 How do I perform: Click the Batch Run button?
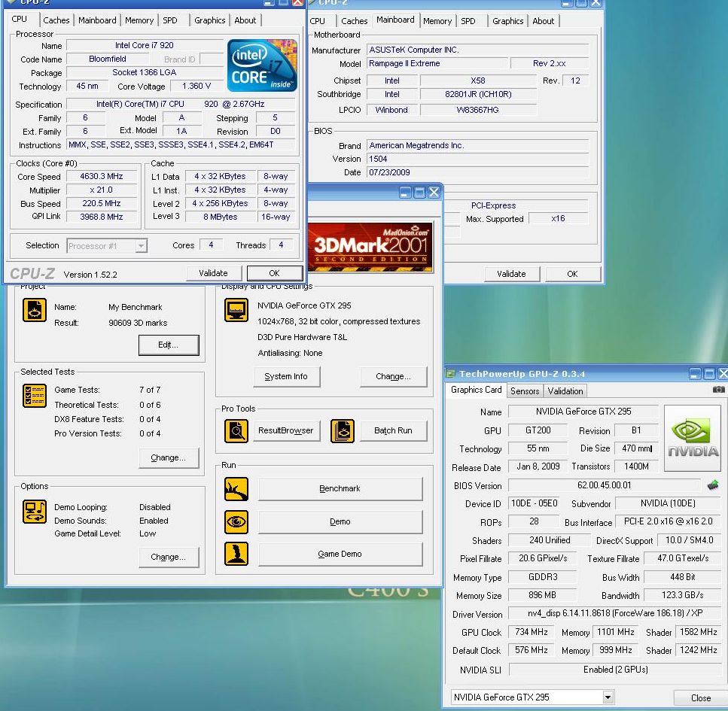click(393, 430)
